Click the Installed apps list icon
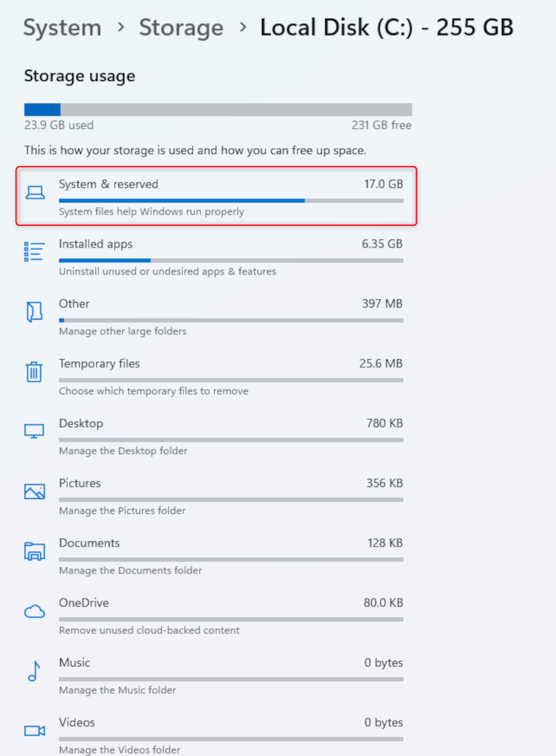 (x=34, y=252)
